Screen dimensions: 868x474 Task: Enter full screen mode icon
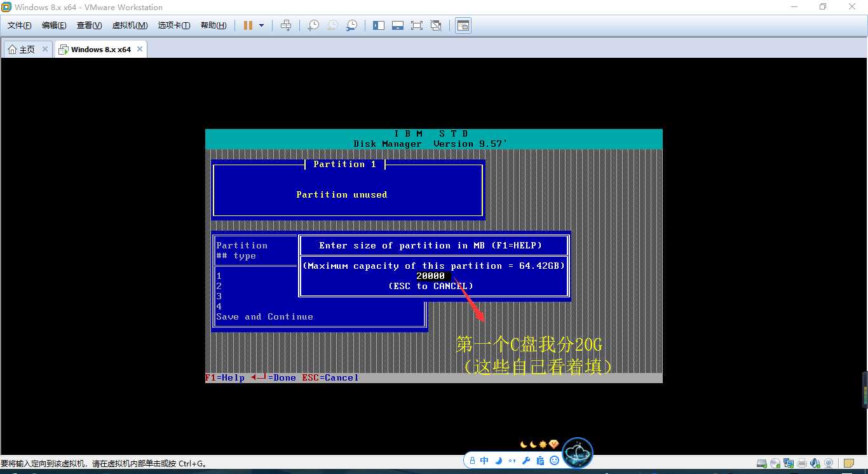[417, 25]
